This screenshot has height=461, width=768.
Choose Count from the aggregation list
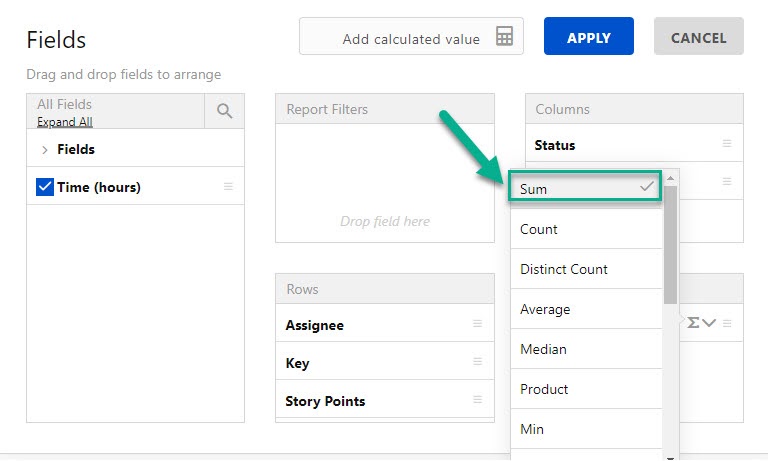click(584, 229)
